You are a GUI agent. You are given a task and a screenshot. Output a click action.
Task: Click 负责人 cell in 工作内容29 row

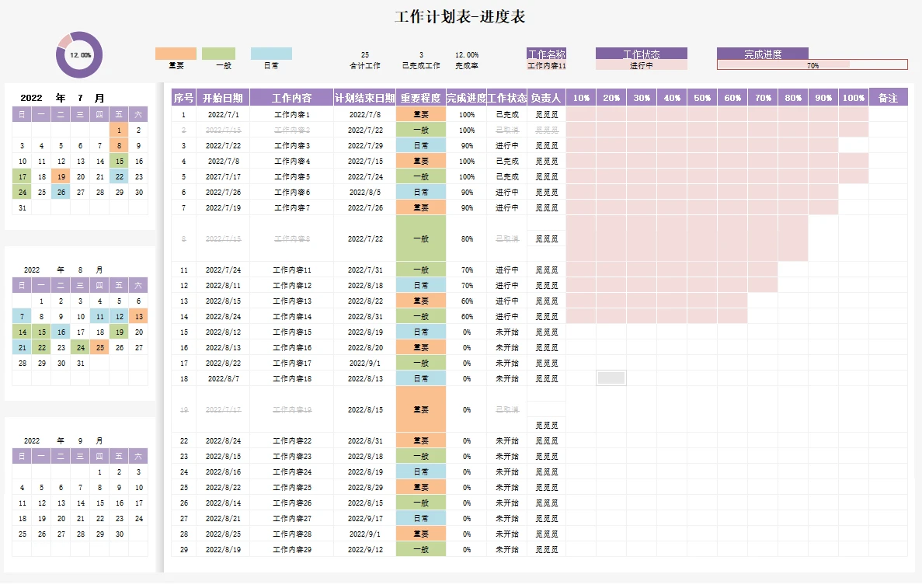click(x=546, y=550)
